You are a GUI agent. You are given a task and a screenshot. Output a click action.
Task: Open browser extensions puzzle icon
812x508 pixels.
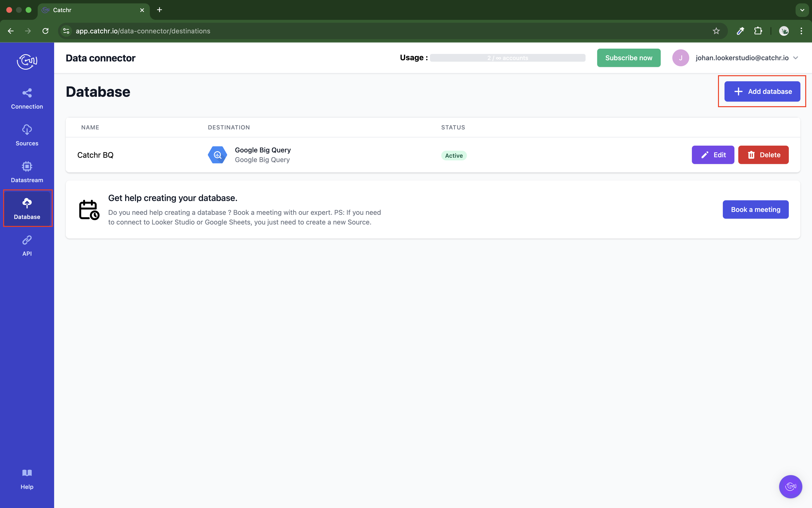pos(758,31)
